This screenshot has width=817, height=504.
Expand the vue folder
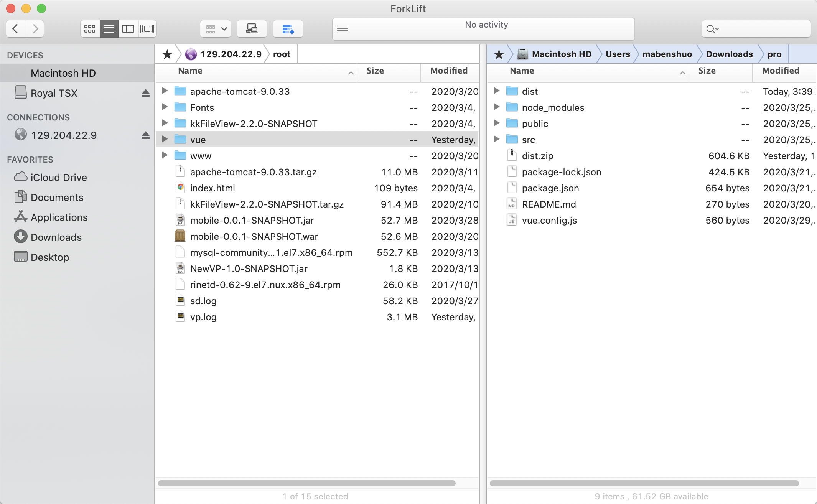(165, 139)
